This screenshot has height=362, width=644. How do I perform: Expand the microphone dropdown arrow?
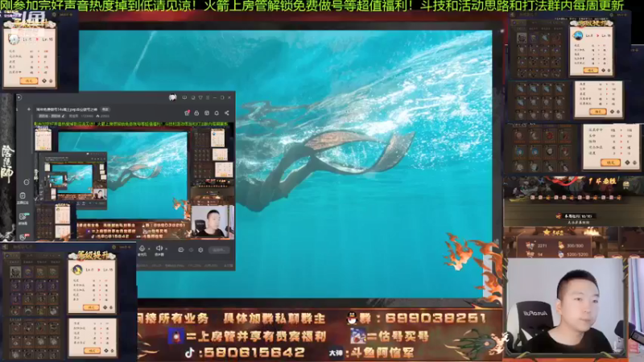(149, 249)
